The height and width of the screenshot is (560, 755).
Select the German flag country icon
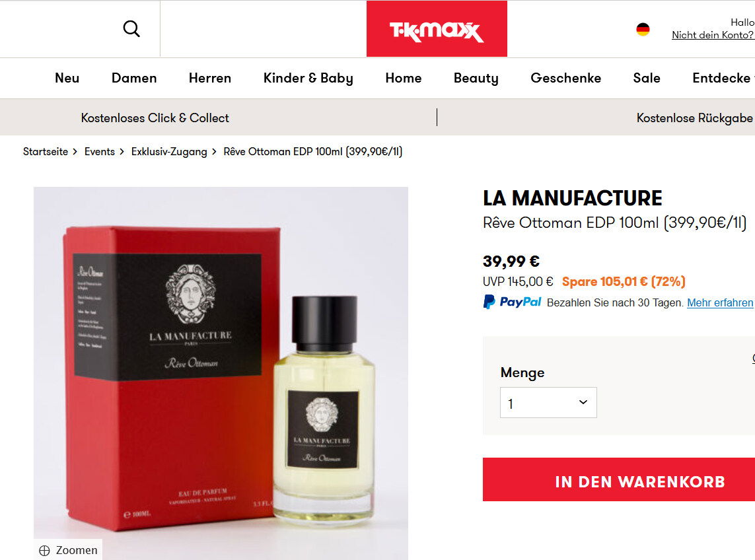click(643, 29)
